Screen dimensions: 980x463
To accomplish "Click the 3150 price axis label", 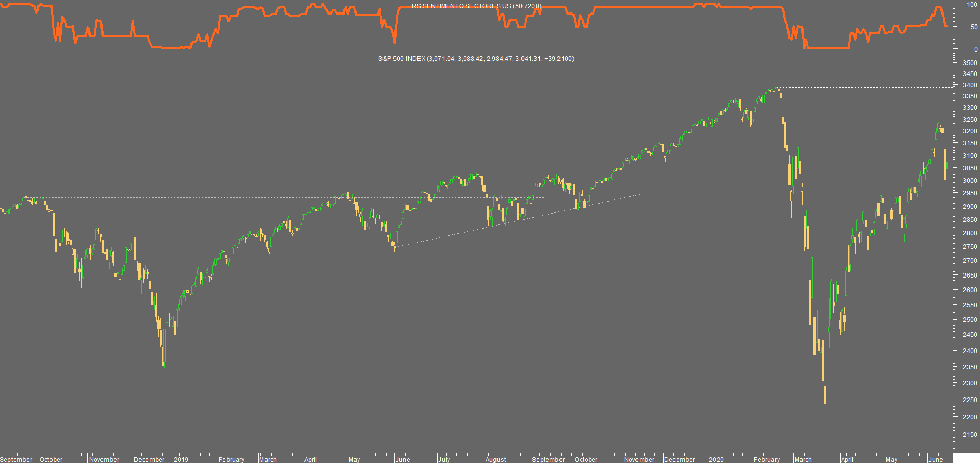I will click(970, 143).
